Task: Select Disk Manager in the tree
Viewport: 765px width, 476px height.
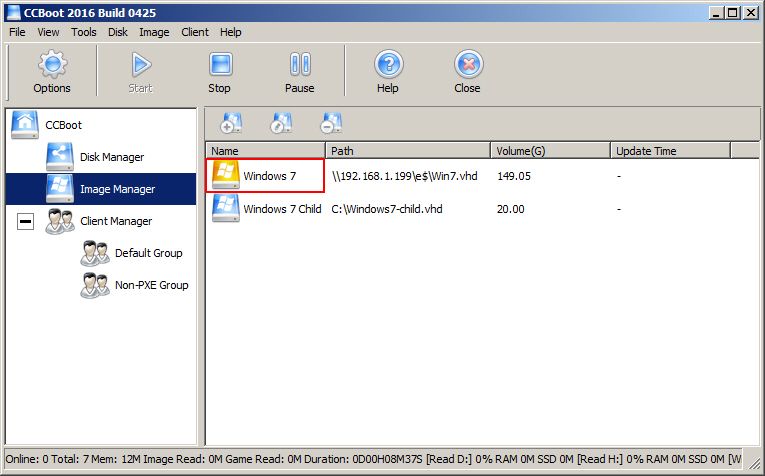Action: coord(112,157)
